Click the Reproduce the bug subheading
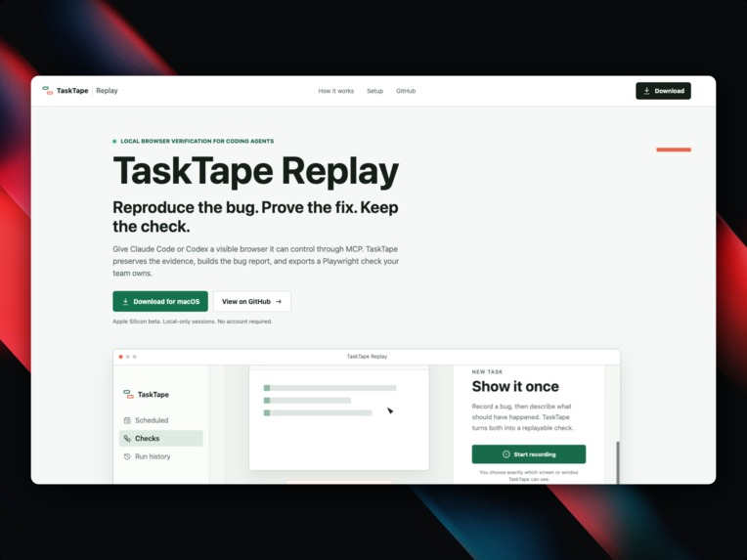This screenshot has height=560, width=747. pyautogui.click(x=255, y=217)
